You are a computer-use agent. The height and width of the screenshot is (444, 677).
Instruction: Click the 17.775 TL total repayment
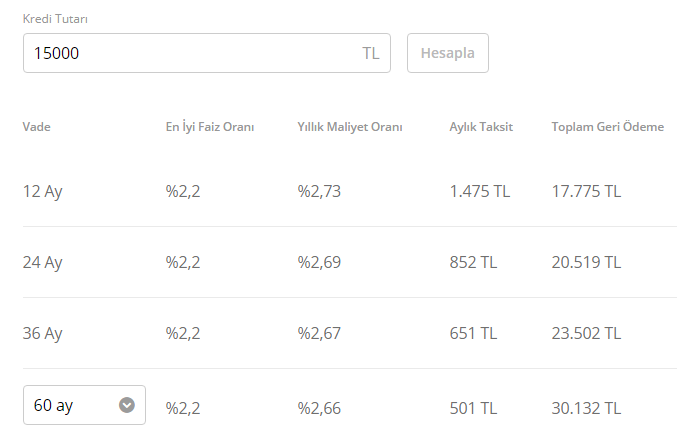click(586, 191)
